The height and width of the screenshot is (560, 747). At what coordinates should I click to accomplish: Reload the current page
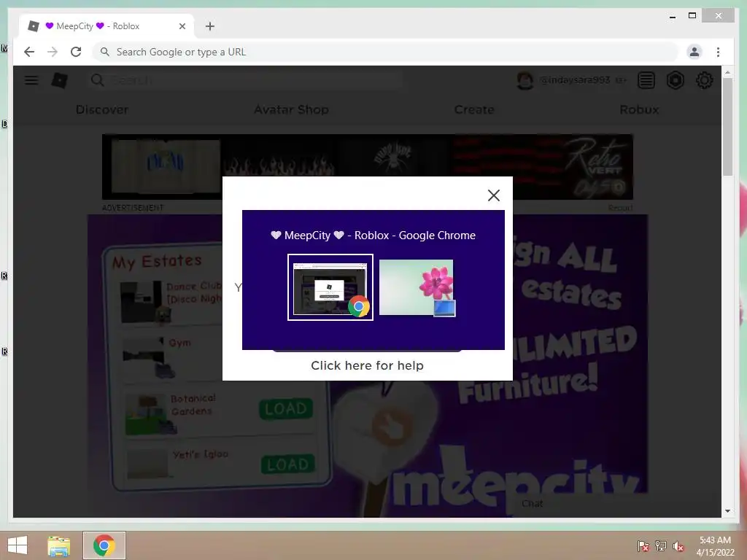click(x=76, y=52)
